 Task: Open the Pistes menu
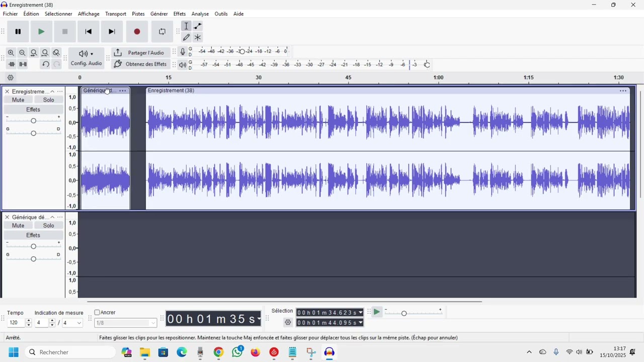(x=138, y=14)
